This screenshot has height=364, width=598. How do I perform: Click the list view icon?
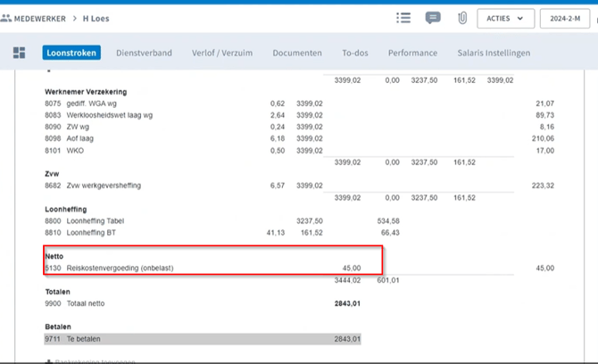click(x=403, y=18)
